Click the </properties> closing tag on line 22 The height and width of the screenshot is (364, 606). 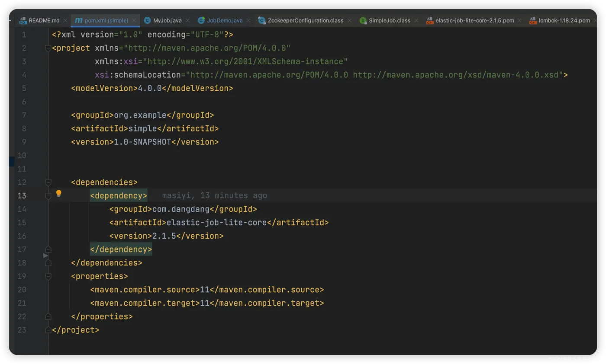[x=102, y=316]
